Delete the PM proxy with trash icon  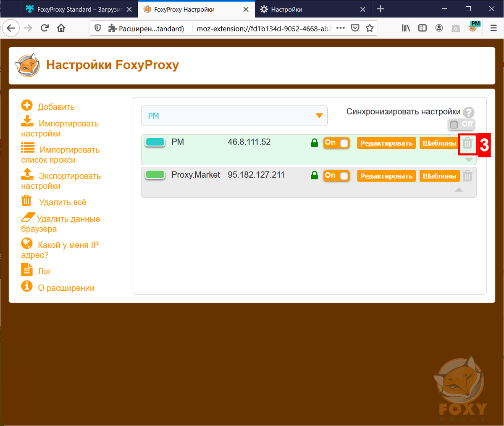click(x=467, y=144)
